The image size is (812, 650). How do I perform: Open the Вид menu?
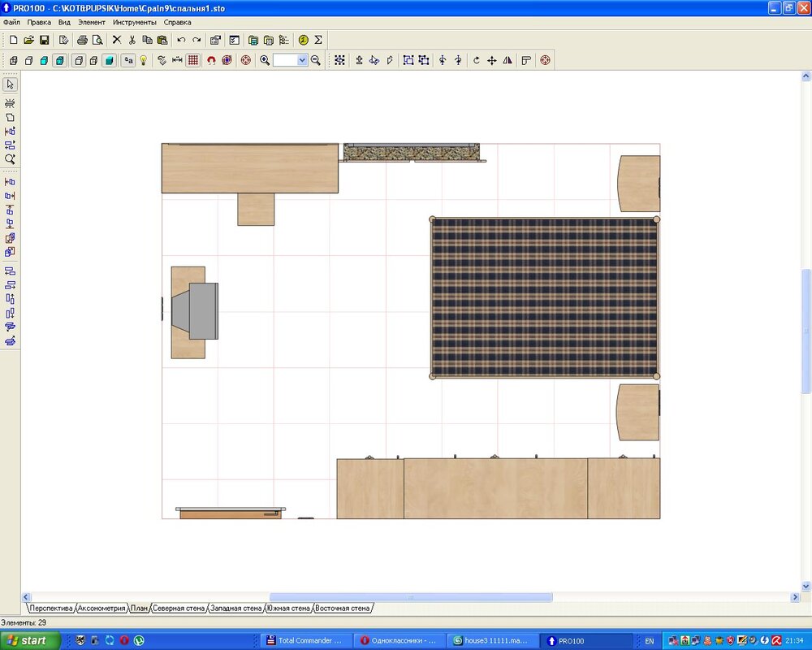click(x=64, y=23)
